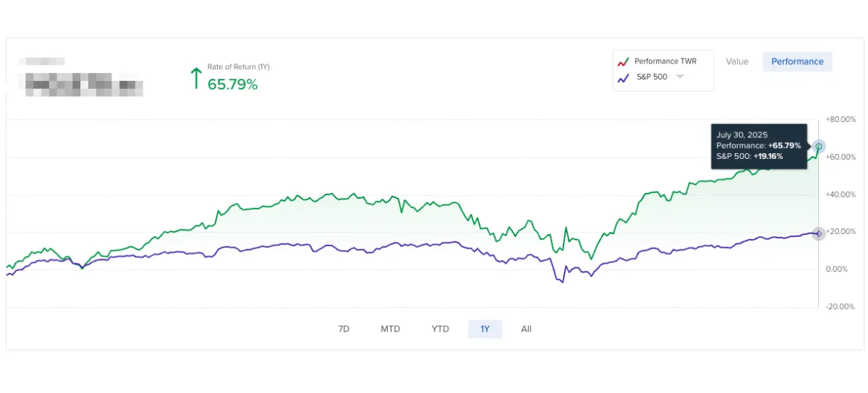Click the S&P 500 purple legend icon

point(624,77)
